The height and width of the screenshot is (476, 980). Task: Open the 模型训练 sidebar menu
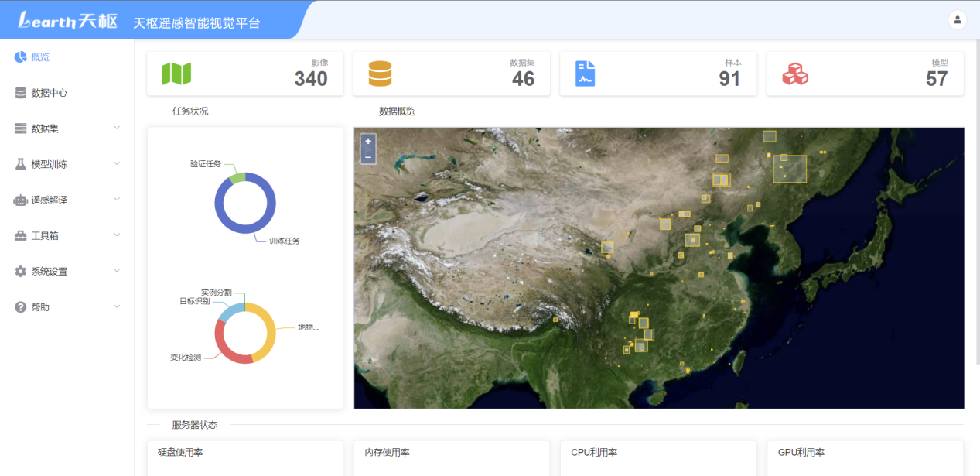[x=67, y=164]
